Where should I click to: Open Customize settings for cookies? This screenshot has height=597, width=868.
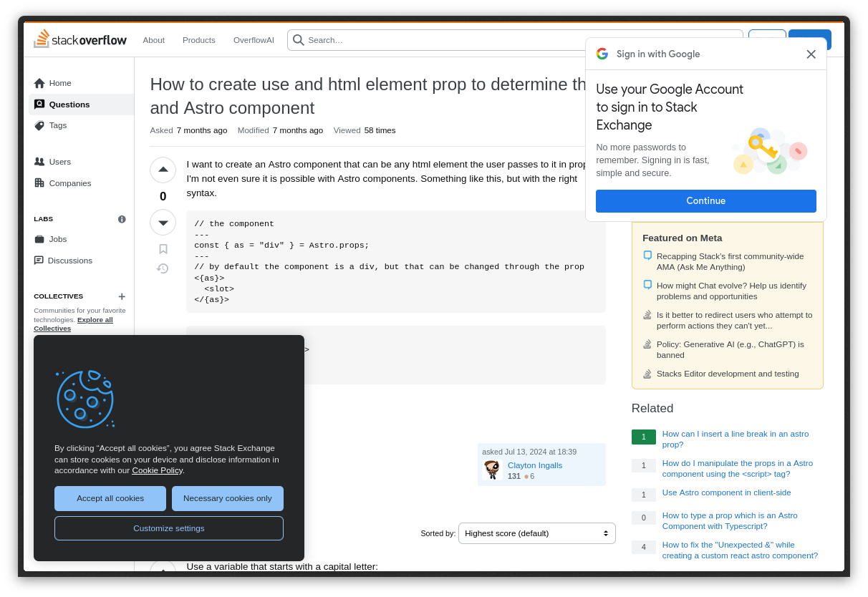[x=169, y=528]
